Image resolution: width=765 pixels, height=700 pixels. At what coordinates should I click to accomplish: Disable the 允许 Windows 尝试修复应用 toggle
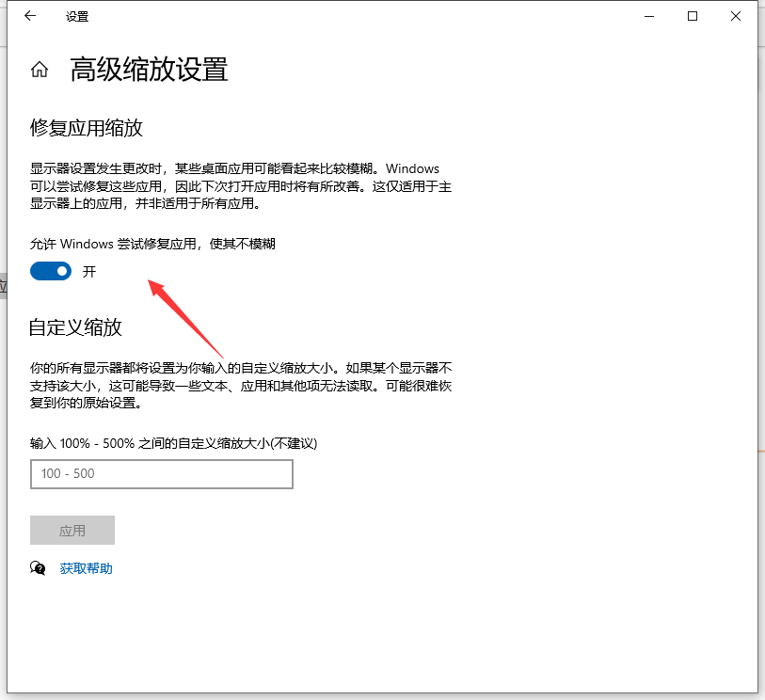point(51,271)
